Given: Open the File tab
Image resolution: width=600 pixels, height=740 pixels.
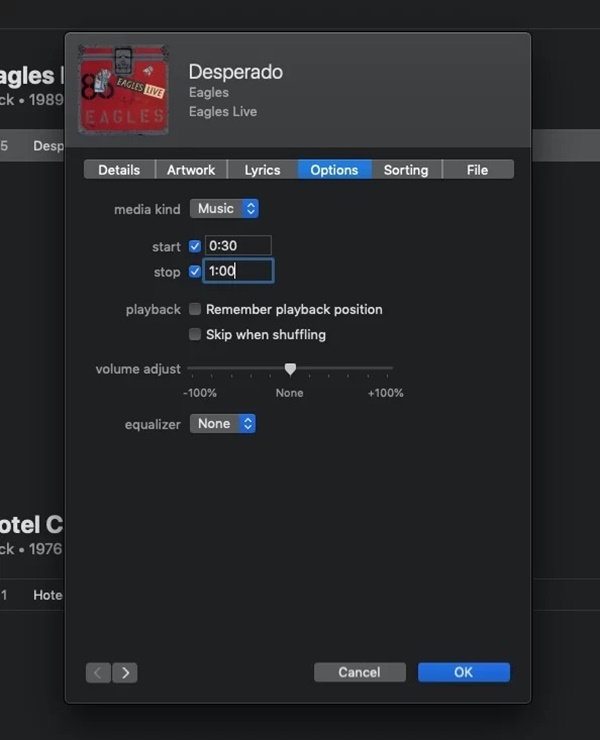Looking at the screenshot, I should point(477,170).
